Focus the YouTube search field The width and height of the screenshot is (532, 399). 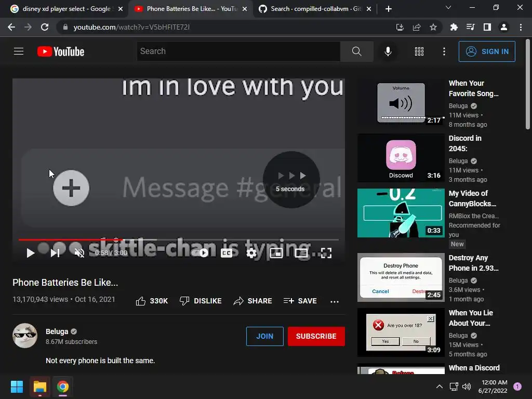click(x=238, y=51)
